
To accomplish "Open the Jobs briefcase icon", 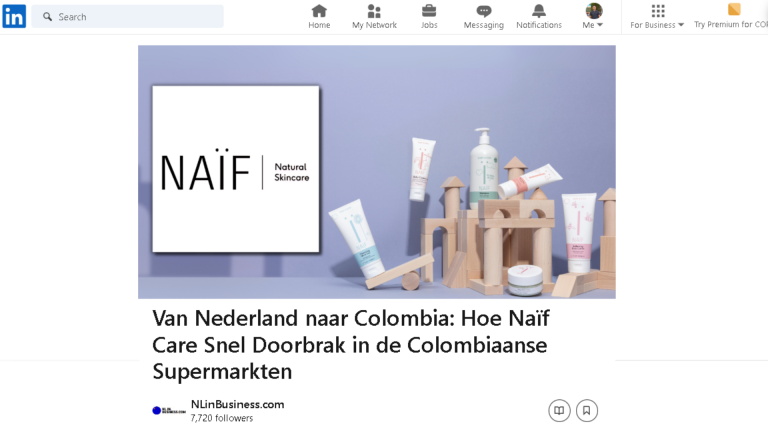I will (429, 11).
